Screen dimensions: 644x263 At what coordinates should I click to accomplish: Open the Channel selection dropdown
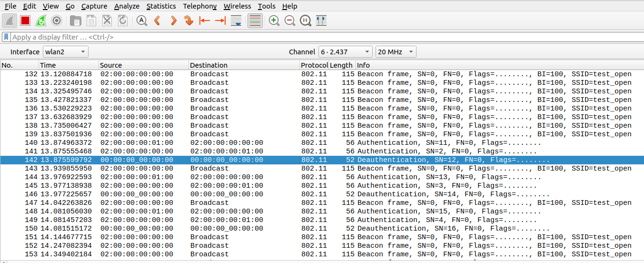[345, 52]
